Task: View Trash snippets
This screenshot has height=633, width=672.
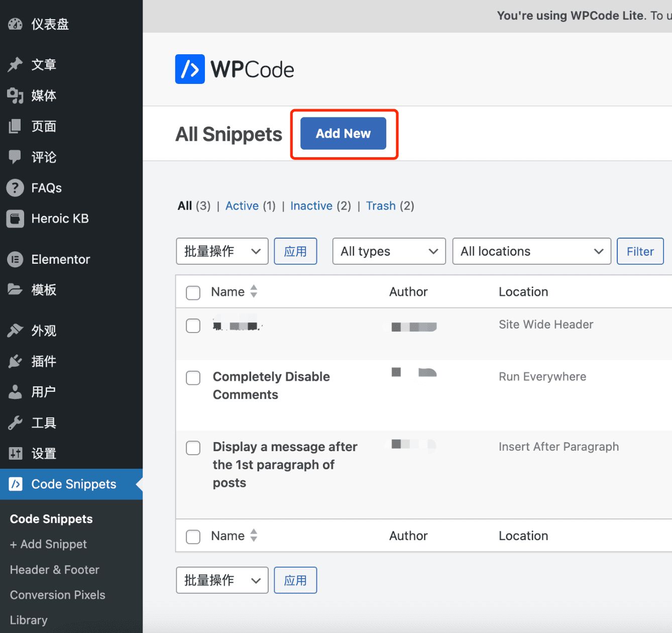Action: coord(381,206)
